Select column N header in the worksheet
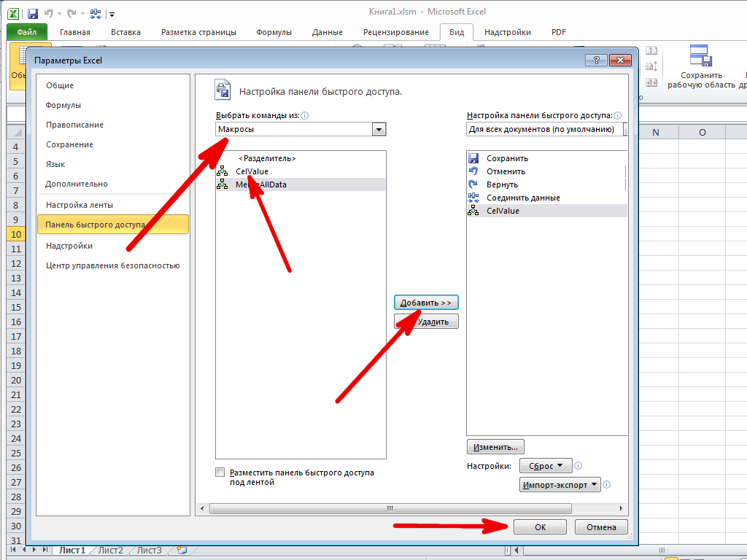Screen dimensions: 747x560 pyautogui.click(x=656, y=133)
